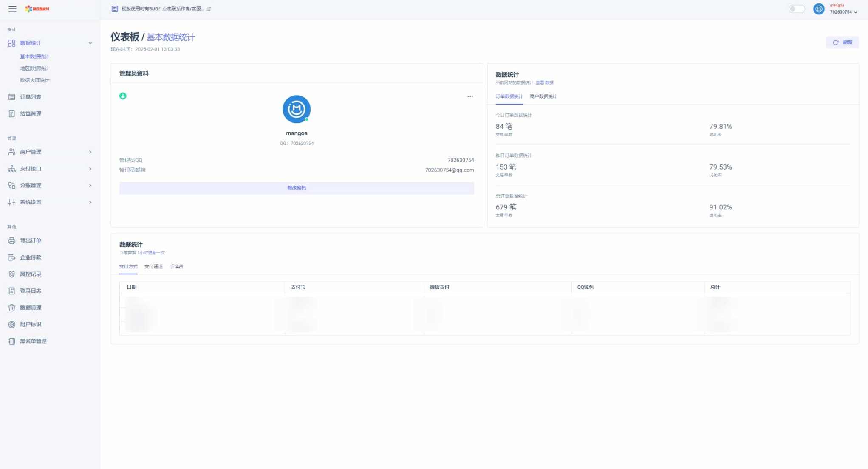Click the 数据清理 trash icon
The width and height of the screenshot is (868, 469).
pyautogui.click(x=12, y=308)
